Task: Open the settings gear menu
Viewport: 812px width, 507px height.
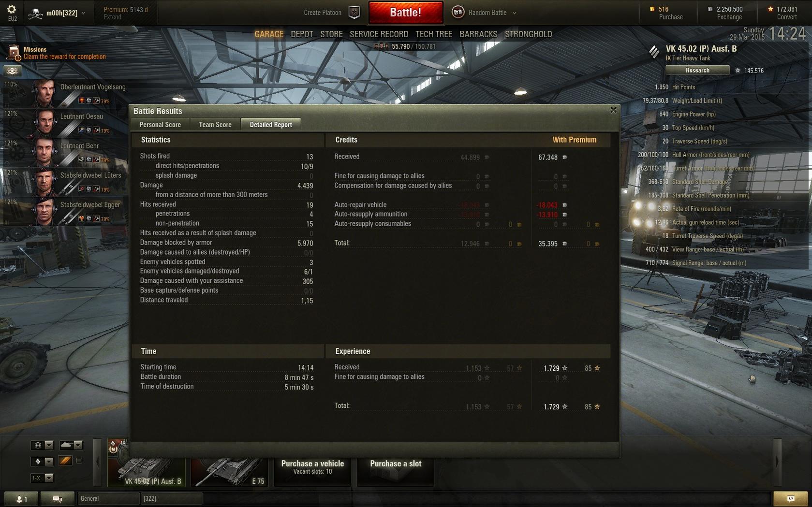Action: [x=12, y=10]
